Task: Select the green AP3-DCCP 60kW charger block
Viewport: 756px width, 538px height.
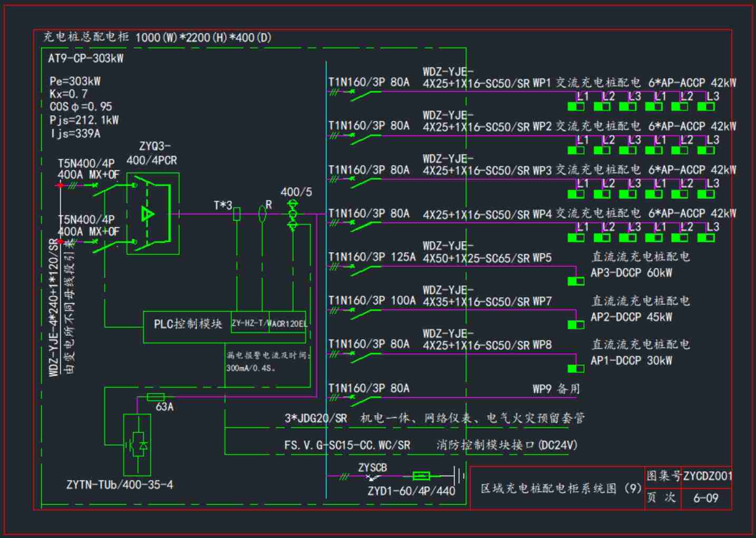Action: (x=576, y=281)
